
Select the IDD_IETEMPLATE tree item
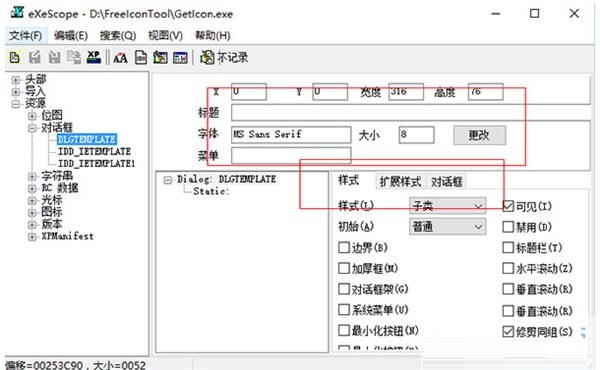click(94, 151)
